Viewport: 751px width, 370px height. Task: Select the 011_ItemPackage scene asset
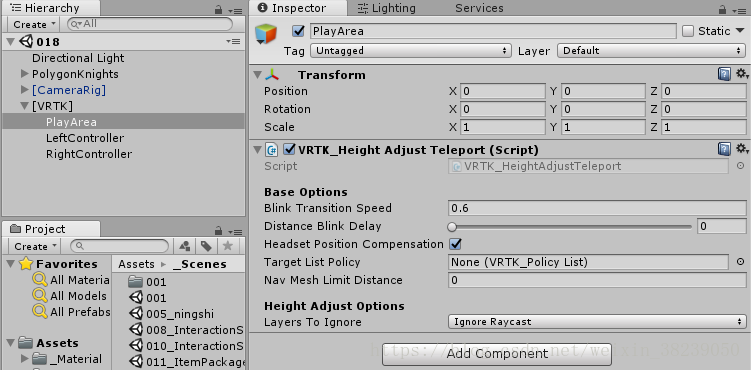tap(187, 362)
